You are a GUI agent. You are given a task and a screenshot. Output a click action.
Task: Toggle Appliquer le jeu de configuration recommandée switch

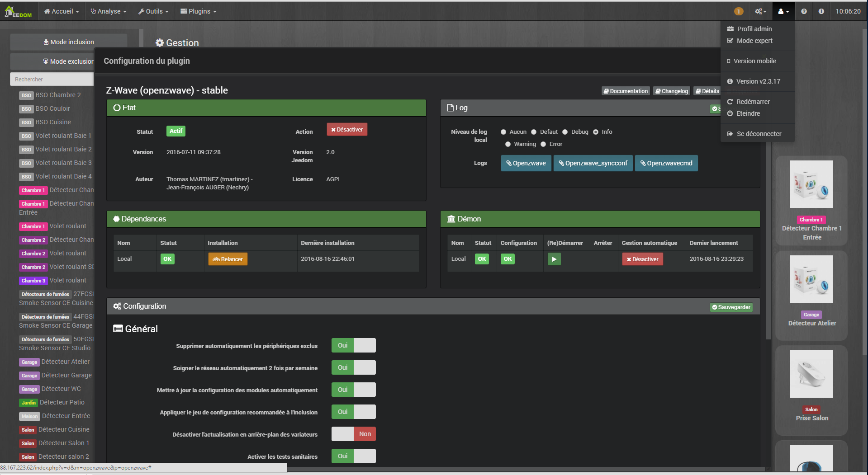click(x=354, y=412)
